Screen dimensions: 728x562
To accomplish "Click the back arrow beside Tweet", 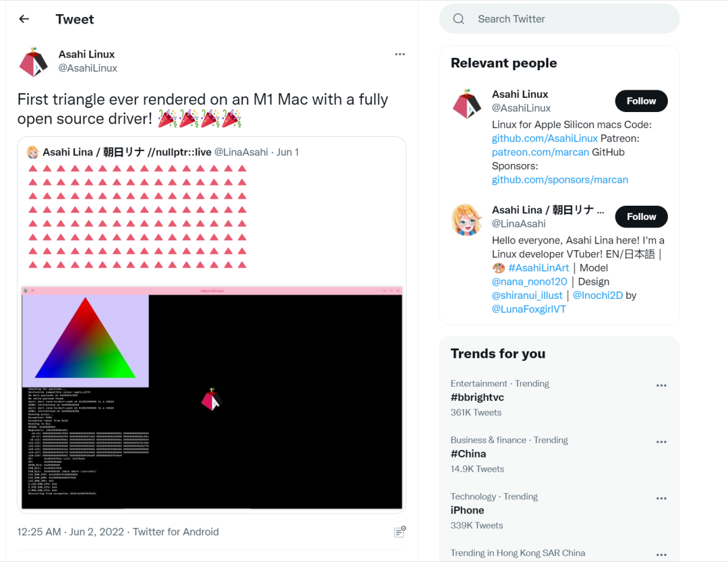I will 24,19.
